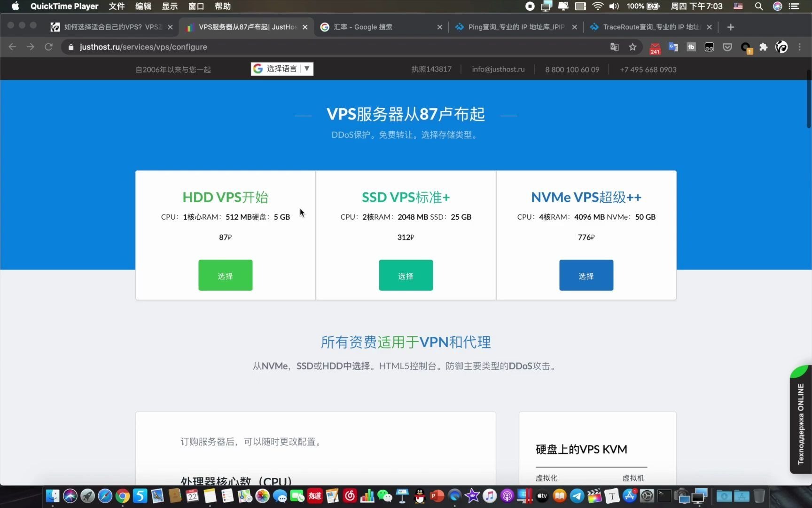The image size is (812, 508).
Task: Open the Chrome extensions puzzle menu
Action: pos(763,47)
